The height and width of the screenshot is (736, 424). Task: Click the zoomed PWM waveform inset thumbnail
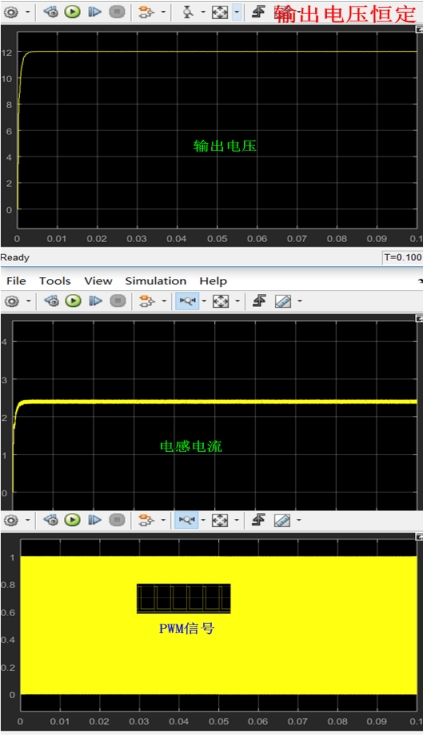[184, 598]
